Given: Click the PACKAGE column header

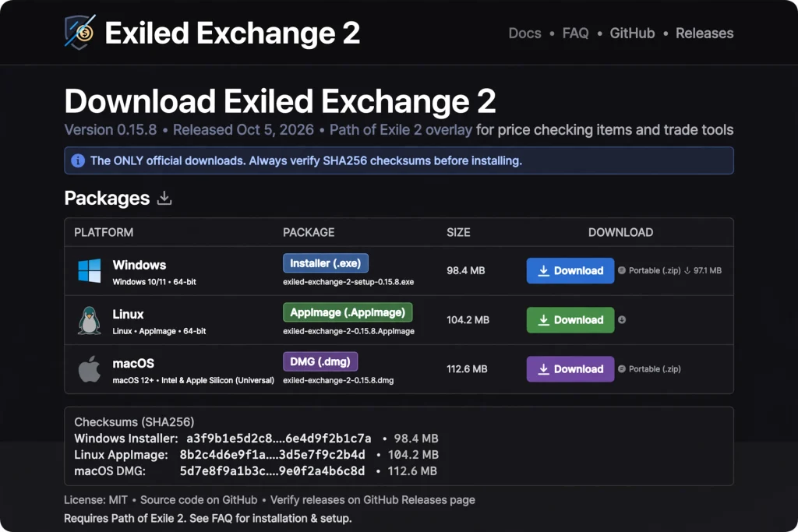Looking at the screenshot, I should (x=309, y=232).
